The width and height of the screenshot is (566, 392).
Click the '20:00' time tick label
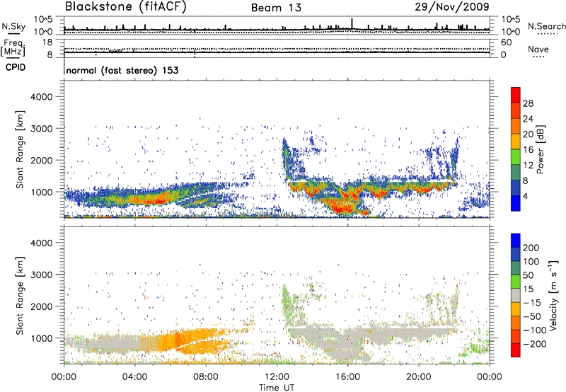[418, 377]
